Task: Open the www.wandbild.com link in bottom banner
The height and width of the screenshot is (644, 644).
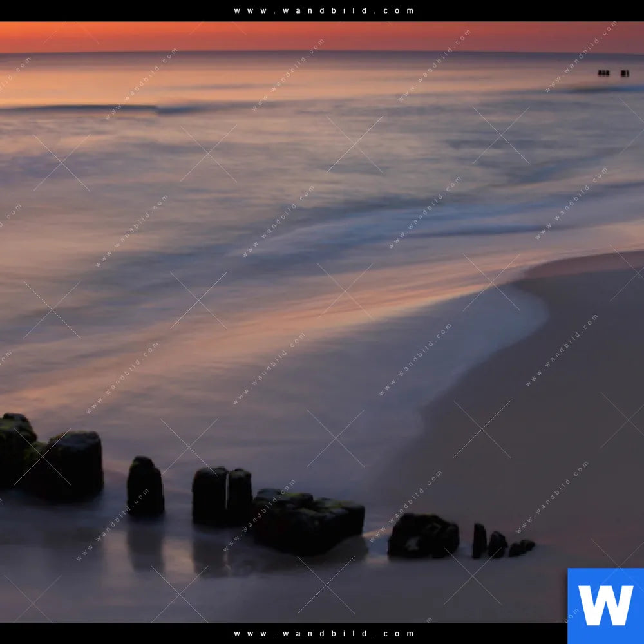Action: click(x=324, y=634)
